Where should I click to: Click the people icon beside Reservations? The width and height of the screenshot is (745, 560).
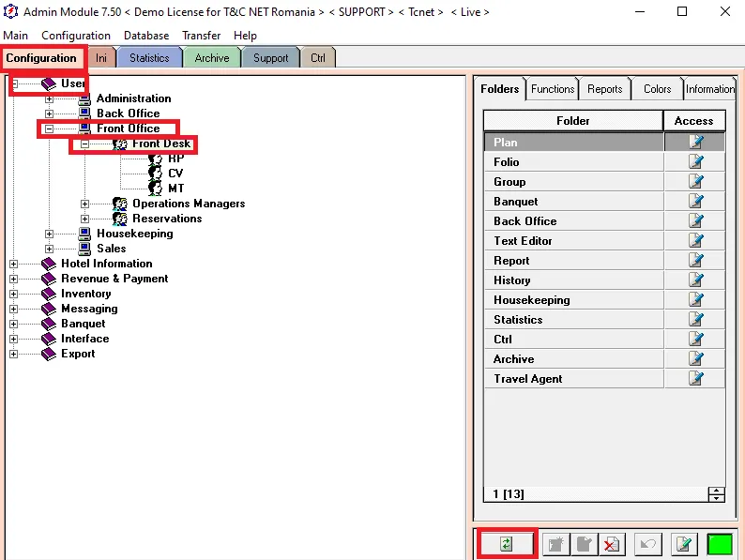tap(120, 219)
